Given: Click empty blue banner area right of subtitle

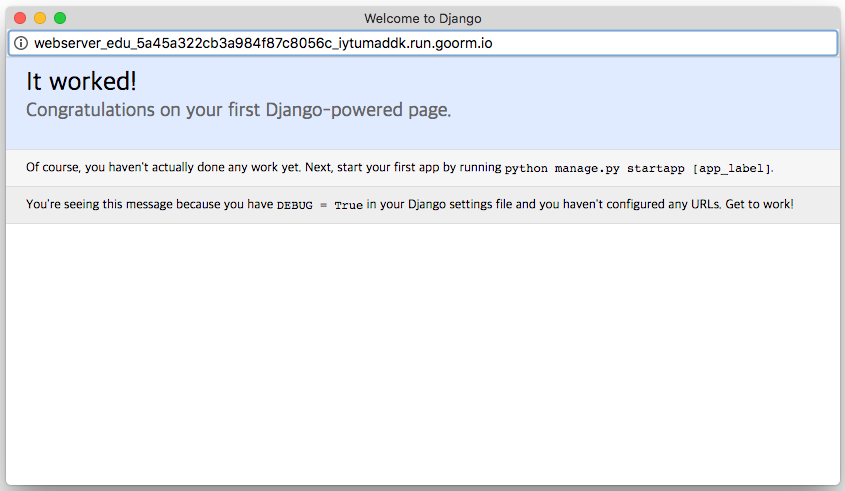Looking at the screenshot, I should [650, 110].
